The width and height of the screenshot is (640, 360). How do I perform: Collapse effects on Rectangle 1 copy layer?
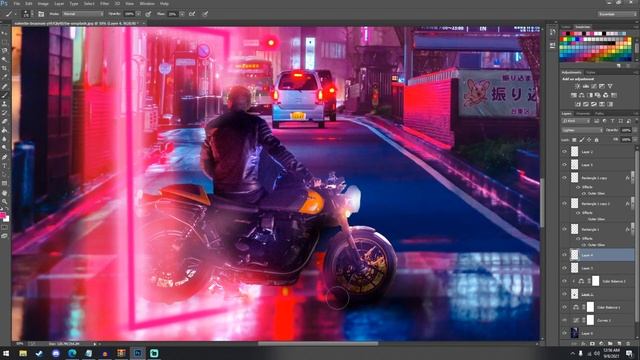pos(632,178)
